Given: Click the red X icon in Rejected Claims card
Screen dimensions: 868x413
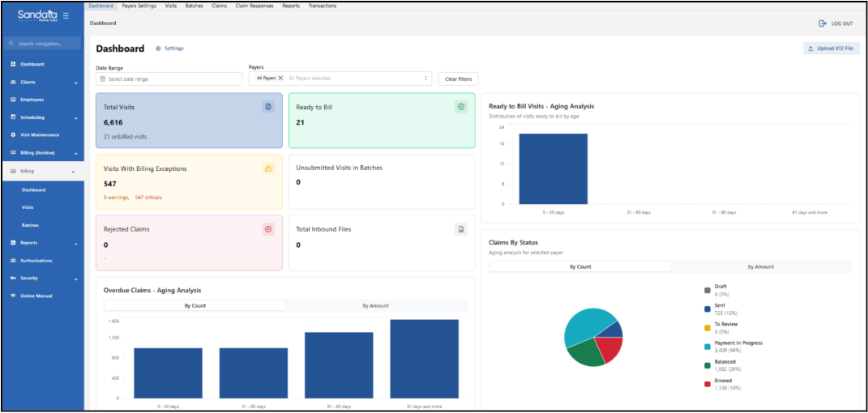Looking at the screenshot, I should (268, 229).
